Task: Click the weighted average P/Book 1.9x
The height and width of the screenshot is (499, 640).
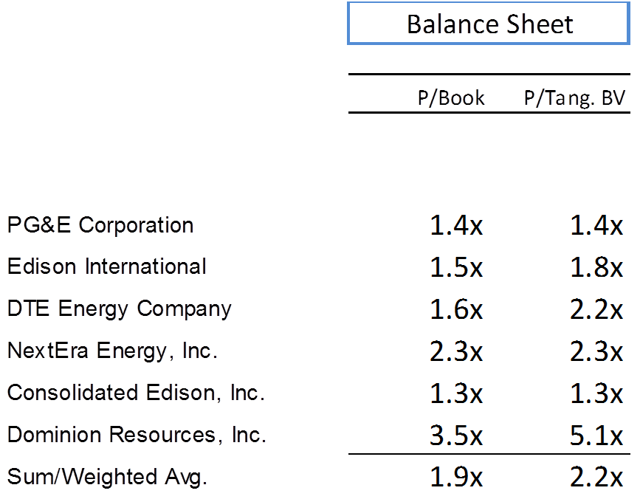Action: point(456,477)
